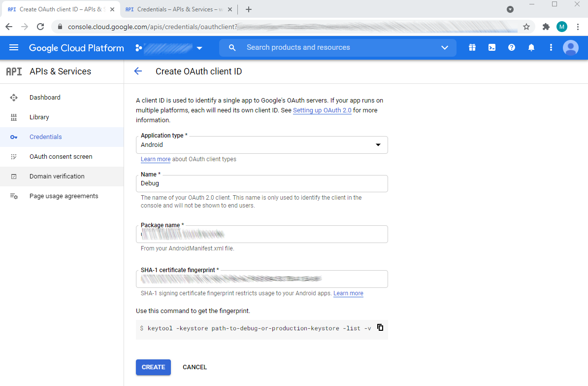Open the Application type dropdown
Viewport: 588px width, 386px height.
[x=378, y=144]
